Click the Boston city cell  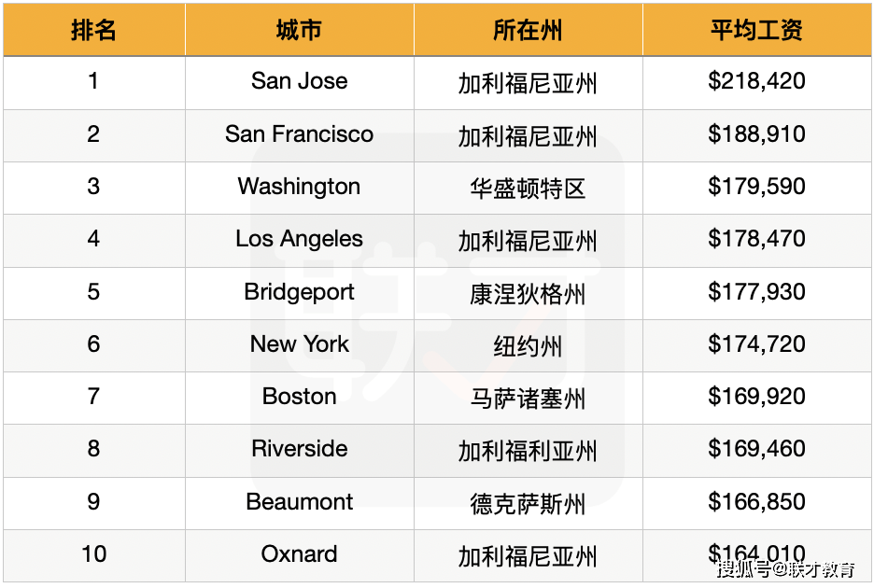click(x=300, y=398)
